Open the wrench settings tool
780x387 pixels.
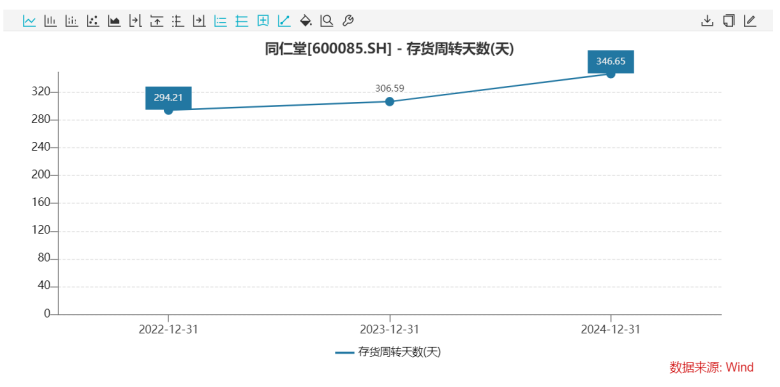348,21
